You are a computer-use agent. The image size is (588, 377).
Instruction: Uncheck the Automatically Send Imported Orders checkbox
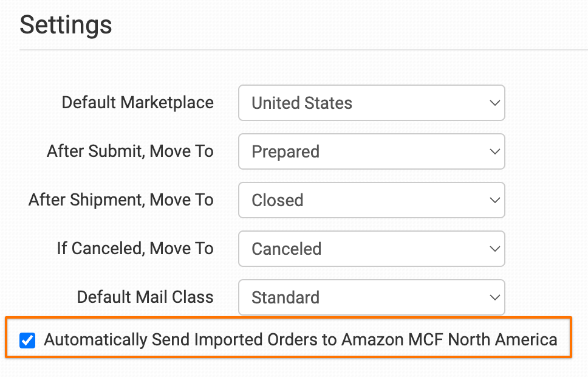pos(27,340)
